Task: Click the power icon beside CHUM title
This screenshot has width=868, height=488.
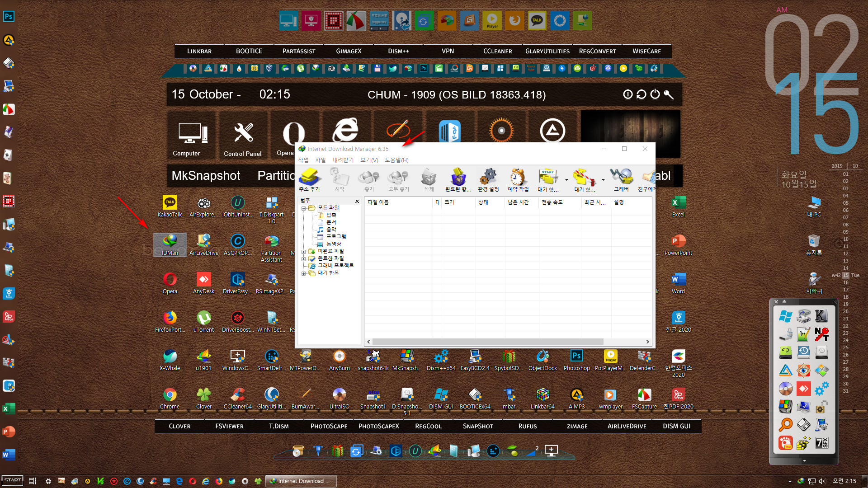Action: (x=655, y=94)
